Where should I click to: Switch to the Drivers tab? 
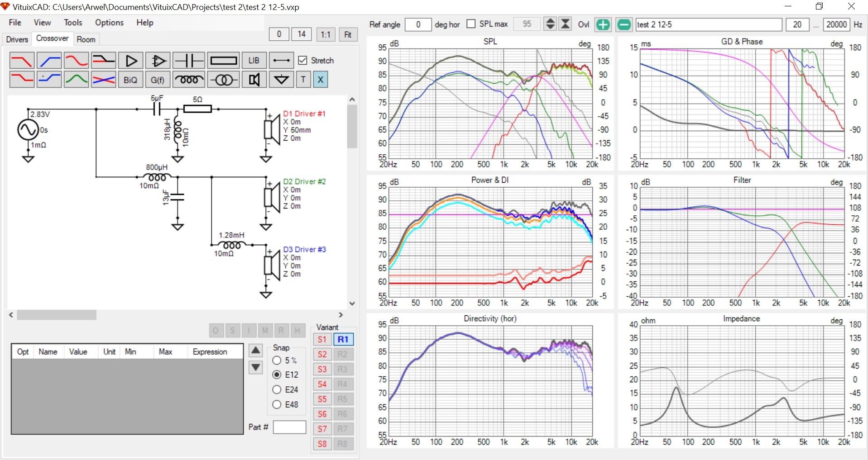(17, 39)
